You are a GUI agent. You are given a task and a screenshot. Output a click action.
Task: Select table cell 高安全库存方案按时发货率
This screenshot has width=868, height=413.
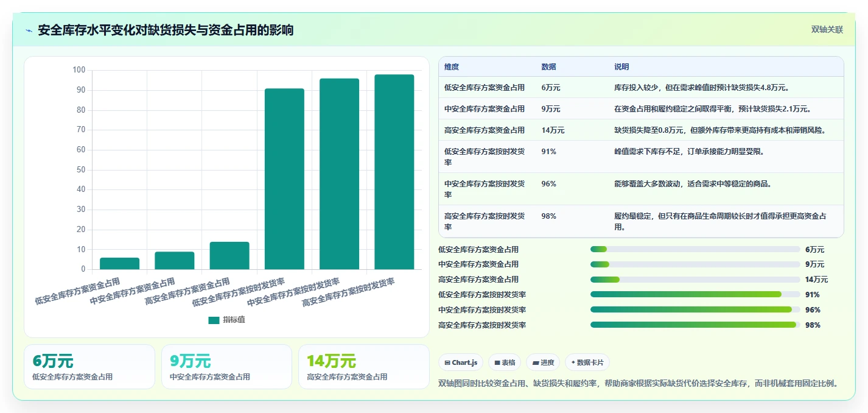pyautogui.click(x=485, y=221)
